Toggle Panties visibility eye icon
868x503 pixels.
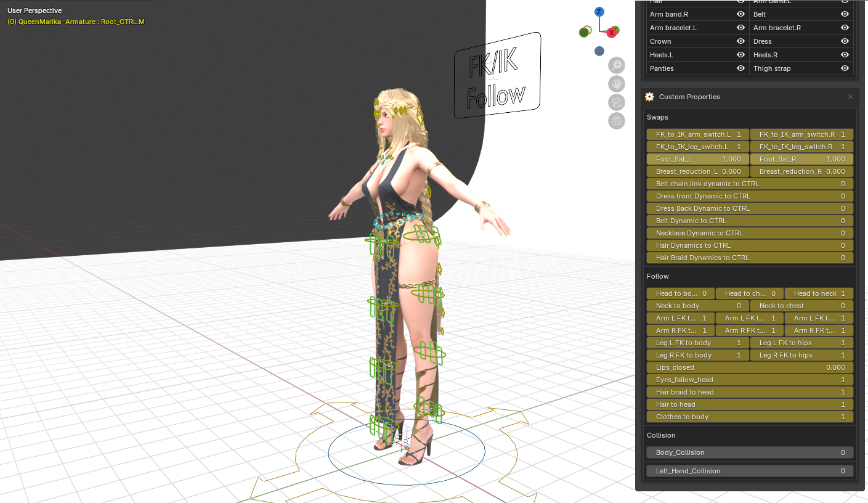(x=741, y=68)
